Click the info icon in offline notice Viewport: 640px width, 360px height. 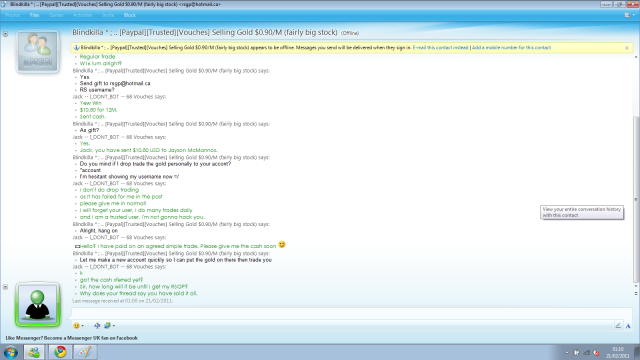pos(76,48)
